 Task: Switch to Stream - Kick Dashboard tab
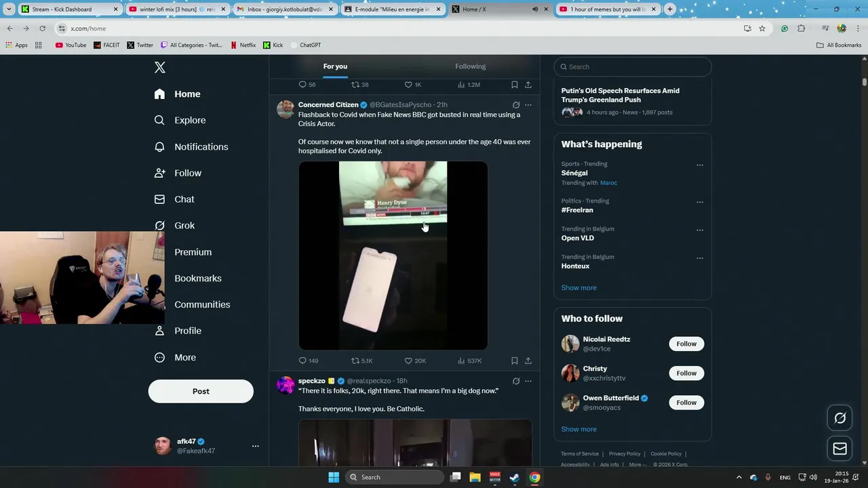click(x=71, y=9)
